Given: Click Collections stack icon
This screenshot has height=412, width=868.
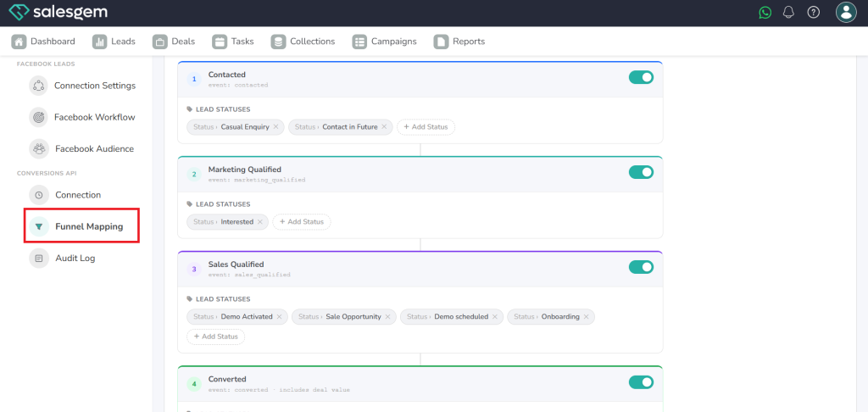Looking at the screenshot, I should (x=278, y=42).
